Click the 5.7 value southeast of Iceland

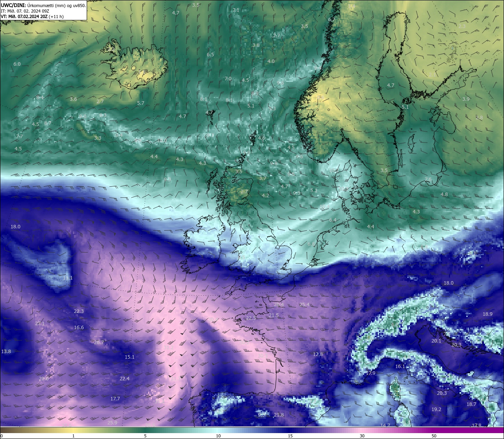(x=141, y=103)
